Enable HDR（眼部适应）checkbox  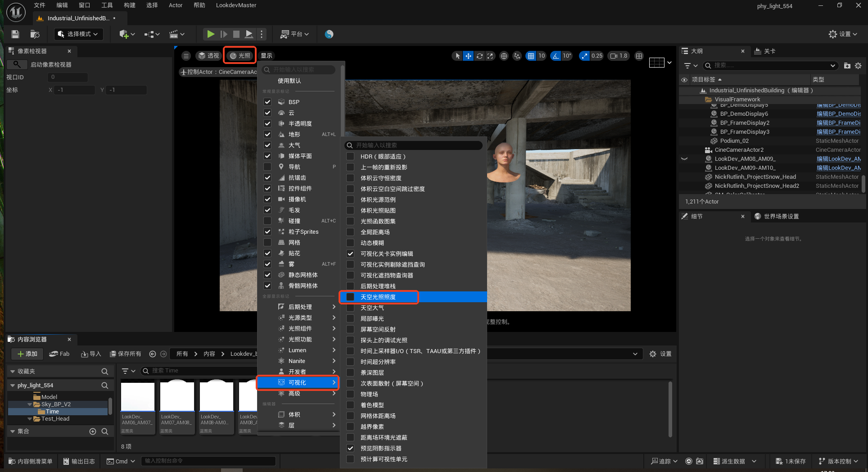pos(350,156)
